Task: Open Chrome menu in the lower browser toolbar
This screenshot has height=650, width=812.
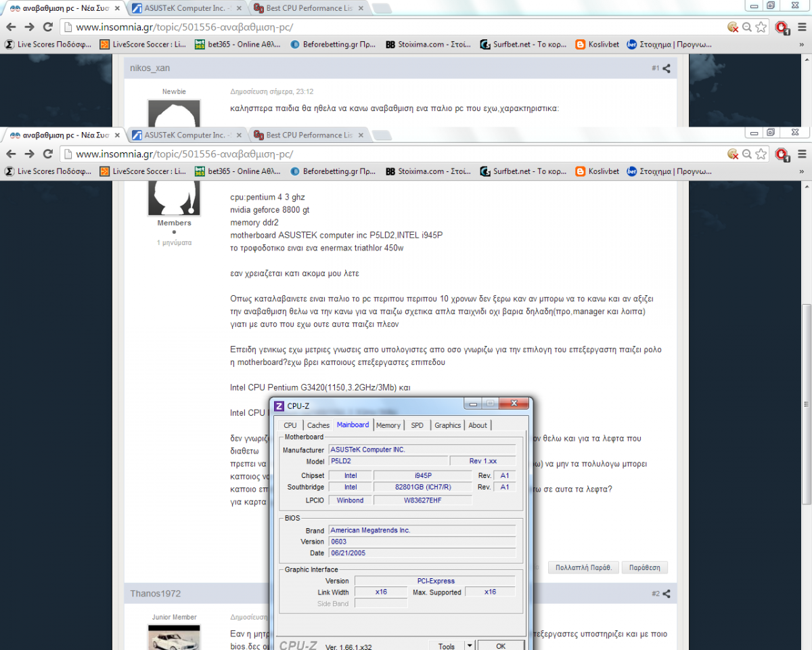Action: pos(802,154)
